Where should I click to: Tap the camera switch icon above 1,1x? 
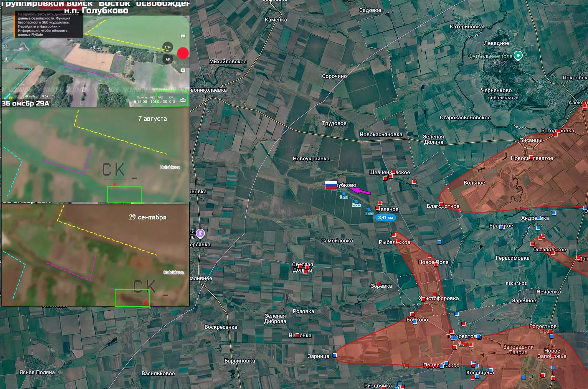click(183, 36)
